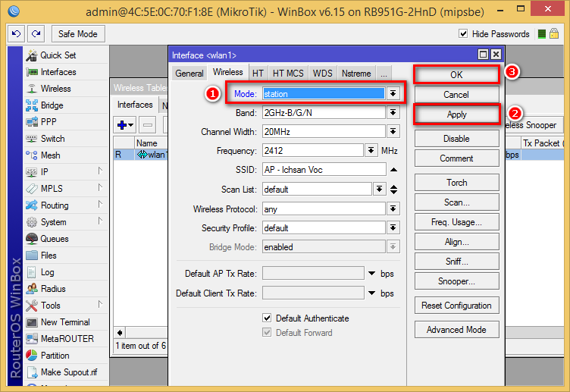Open Partition in sidebar
The height and width of the screenshot is (392, 570).
(x=55, y=356)
